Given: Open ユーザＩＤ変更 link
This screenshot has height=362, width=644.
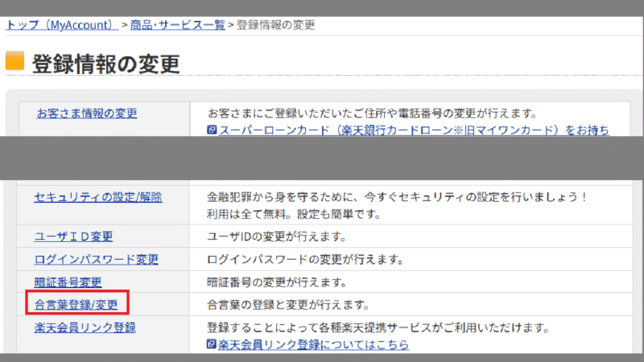Looking at the screenshot, I should pyautogui.click(x=73, y=237).
